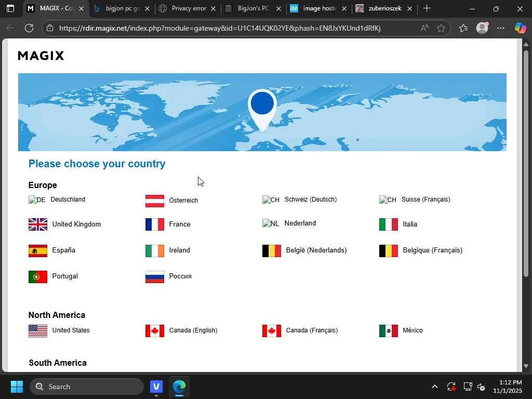The width and height of the screenshot is (532, 399).
Task: Click the muted volume tray icon
Action: pyautogui.click(x=481, y=387)
